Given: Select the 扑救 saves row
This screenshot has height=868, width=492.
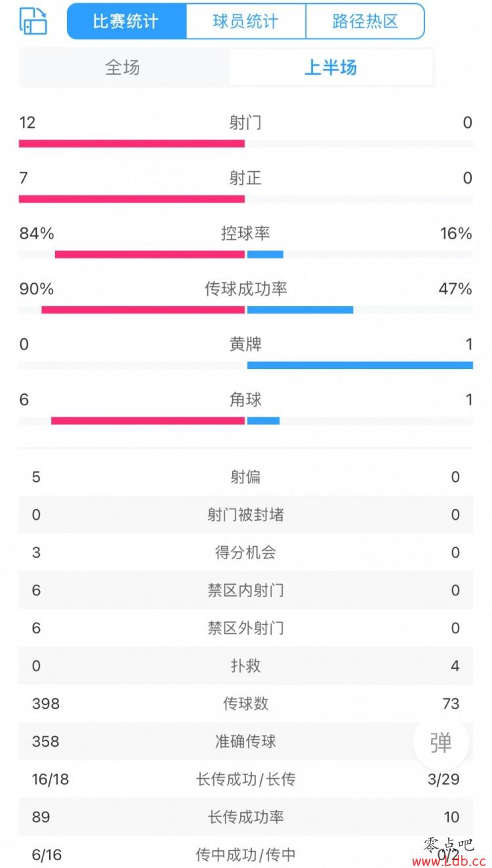Looking at the screenshot, I should pos(246,666).
